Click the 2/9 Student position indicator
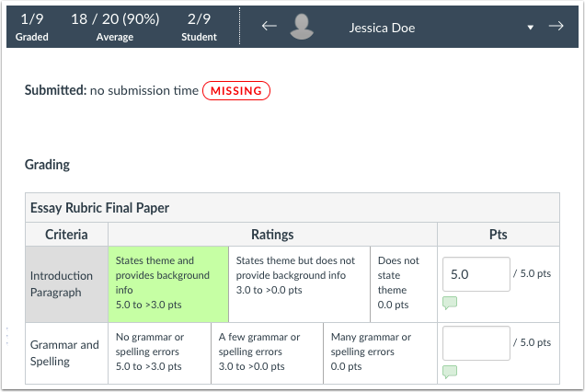The width and height of the screenshot is (585, 392). pos(199,26)
